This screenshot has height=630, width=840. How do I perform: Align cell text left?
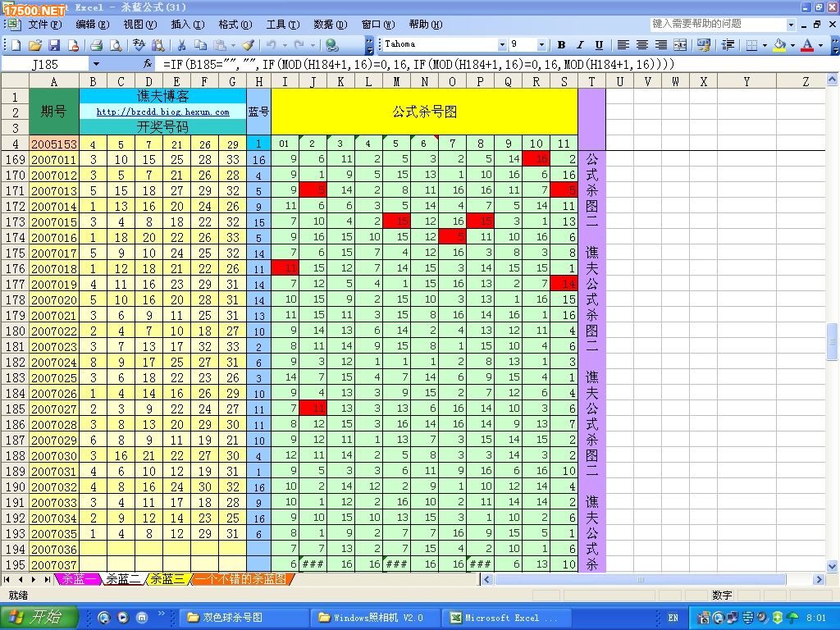[x=623, y=45]
